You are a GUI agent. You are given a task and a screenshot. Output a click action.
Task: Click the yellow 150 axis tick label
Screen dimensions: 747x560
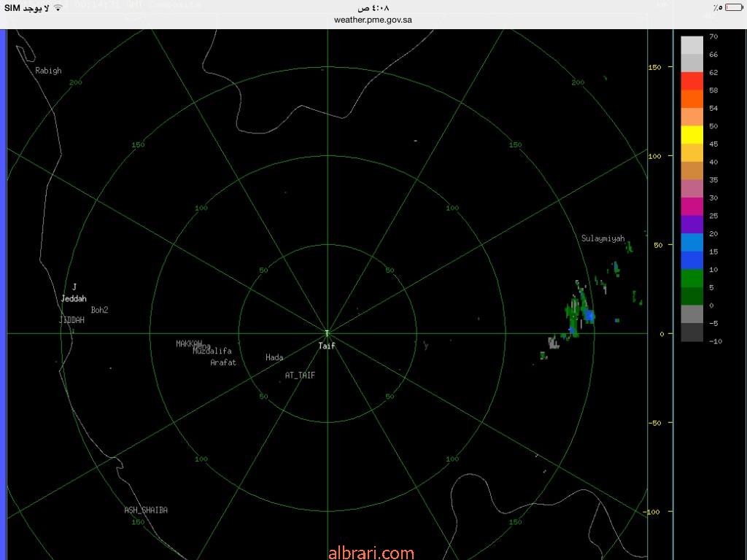[655, 67]
